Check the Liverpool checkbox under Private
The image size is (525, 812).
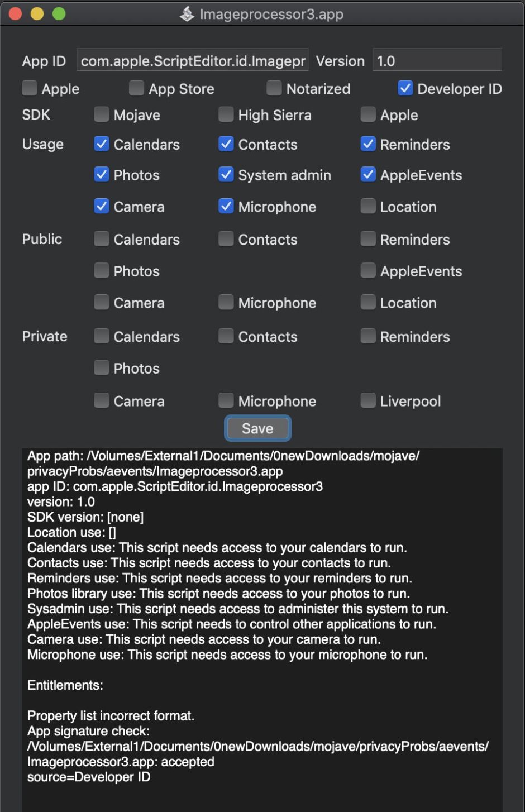pos(368,400)
